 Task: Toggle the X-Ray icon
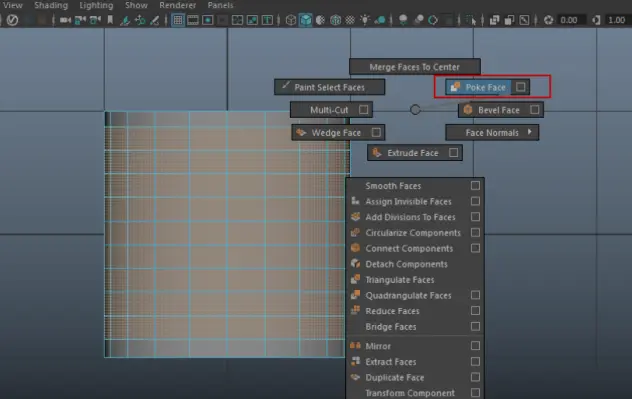click(494, 20)
